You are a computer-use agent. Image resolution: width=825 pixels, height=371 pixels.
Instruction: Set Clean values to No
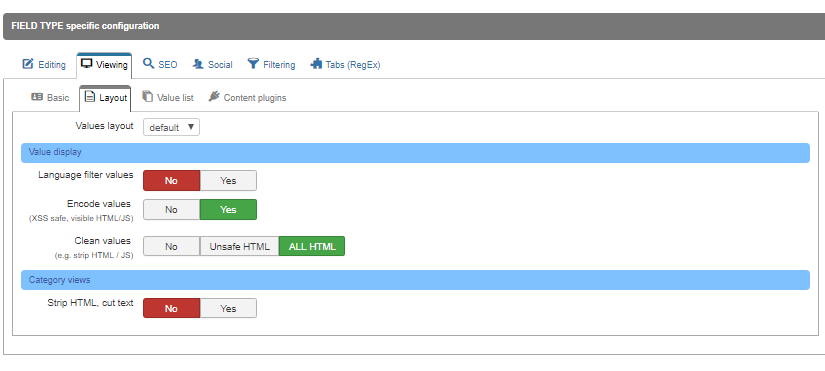point(172,246)
